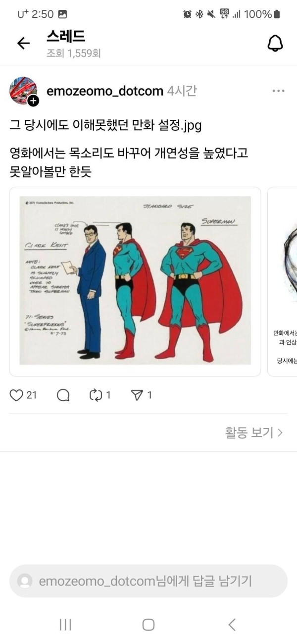Open emozeomo_dotcom profile picture
Image resolution: width=297 pixels, height=644 pixels.
23,91
